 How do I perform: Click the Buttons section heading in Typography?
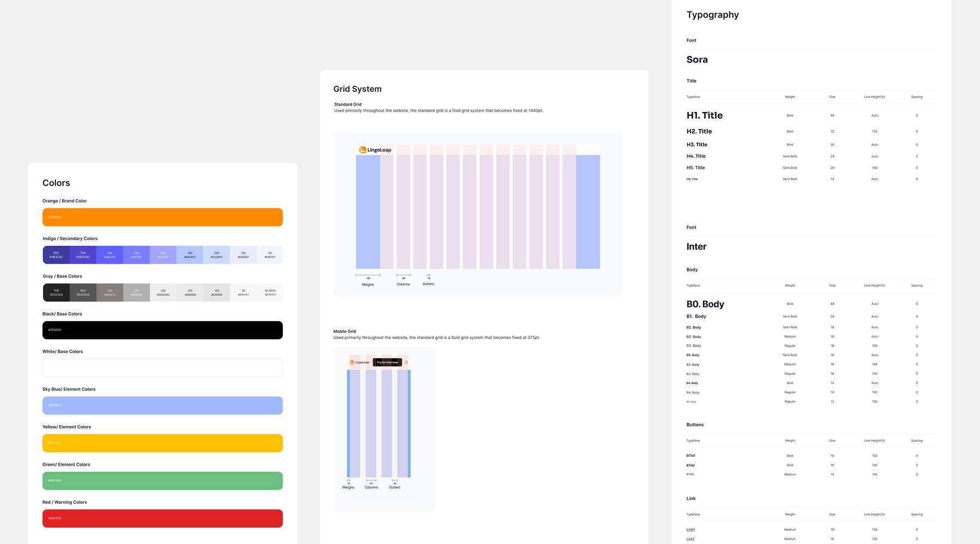click(695, 425)
